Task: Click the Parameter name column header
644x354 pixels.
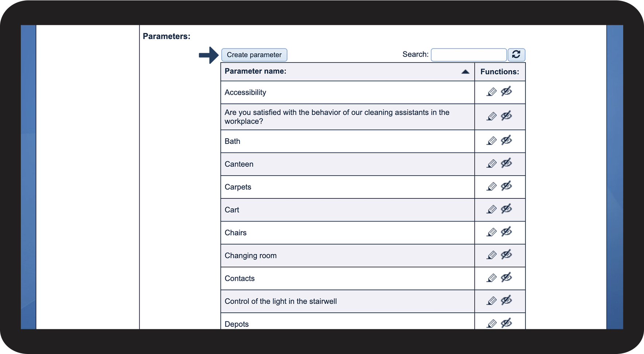Action: tap(255, 71)
